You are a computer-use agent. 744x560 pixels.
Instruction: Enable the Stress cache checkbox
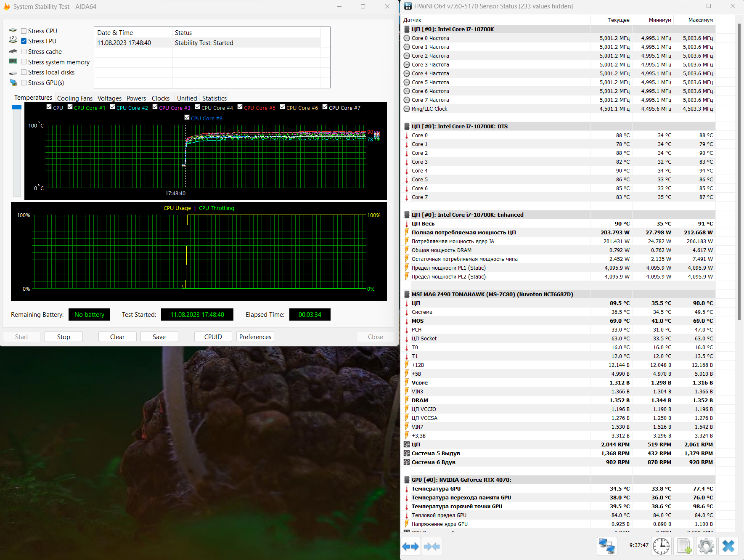coord(24,51)
